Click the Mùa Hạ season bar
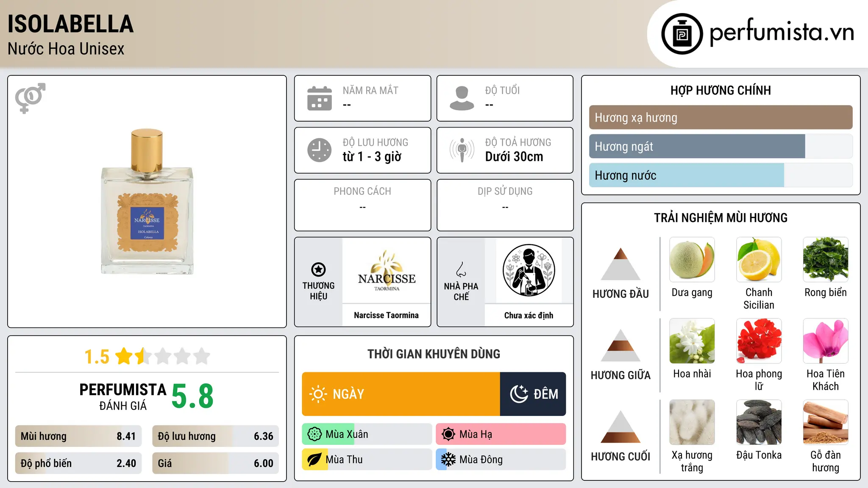 coord(501,434)
